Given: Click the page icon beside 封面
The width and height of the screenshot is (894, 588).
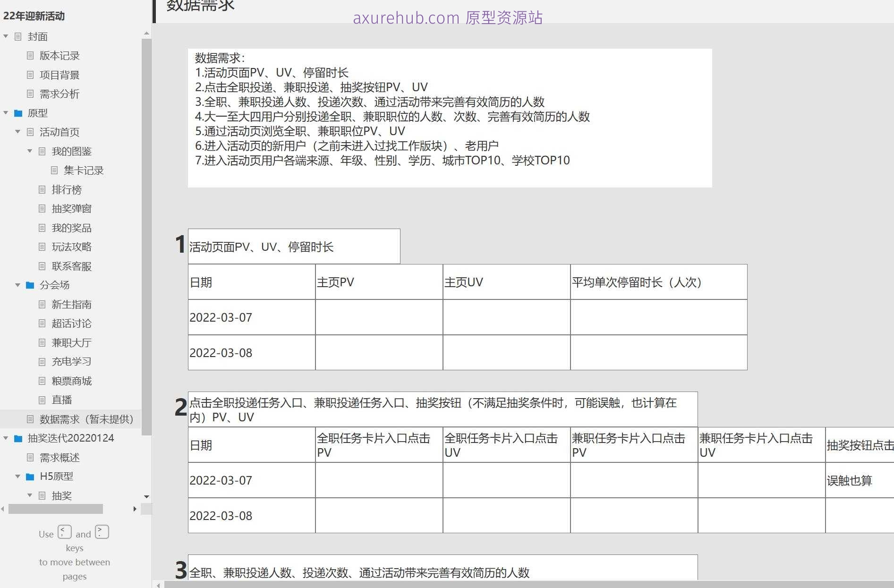Looking at the screenshot, I should click(x=18, y=36).
